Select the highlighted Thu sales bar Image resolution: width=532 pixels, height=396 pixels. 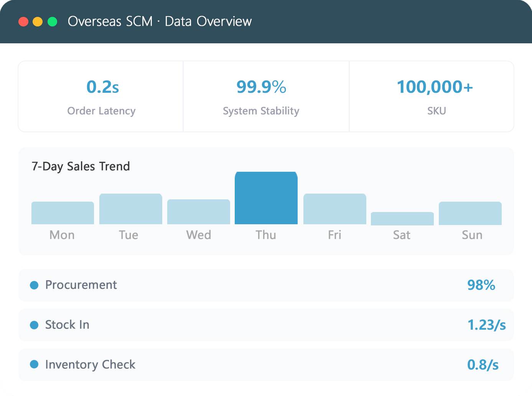click(266, 198)
